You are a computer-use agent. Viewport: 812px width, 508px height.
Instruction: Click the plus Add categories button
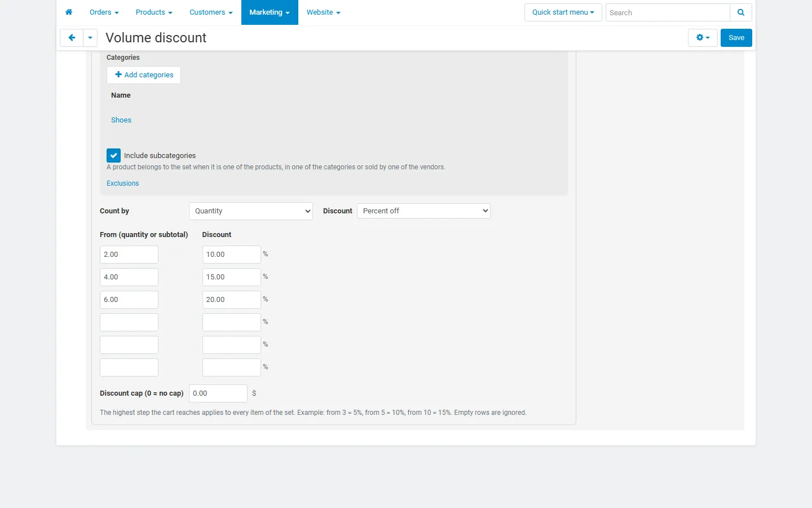pos(144,75)
